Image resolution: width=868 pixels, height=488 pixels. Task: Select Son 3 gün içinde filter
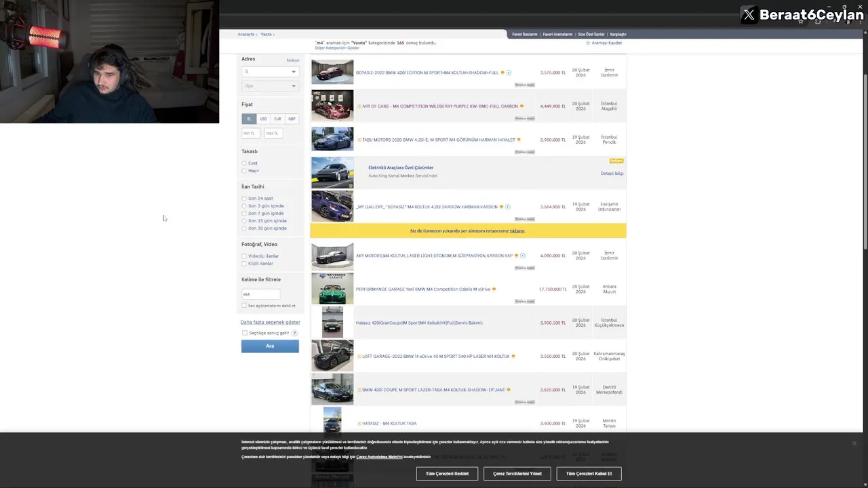(244, 206)
